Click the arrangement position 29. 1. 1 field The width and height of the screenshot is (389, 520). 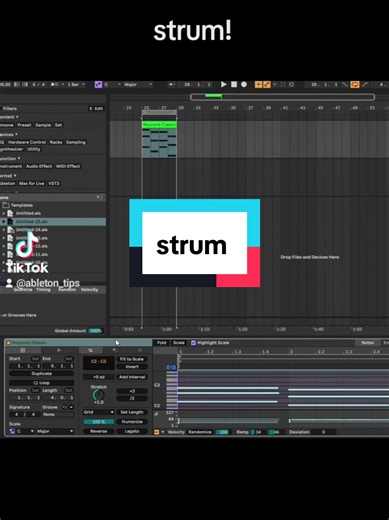[198, 85]
